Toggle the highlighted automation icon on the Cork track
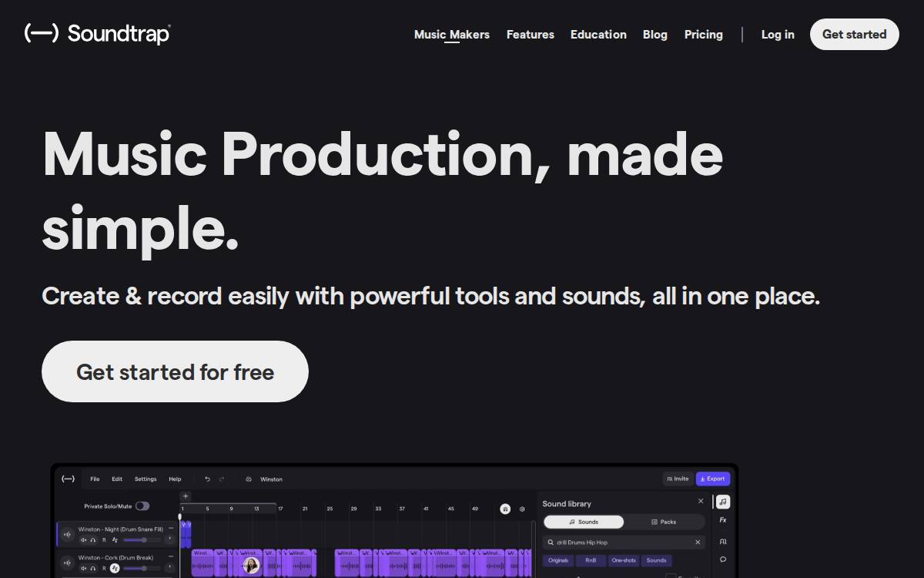 115,568
